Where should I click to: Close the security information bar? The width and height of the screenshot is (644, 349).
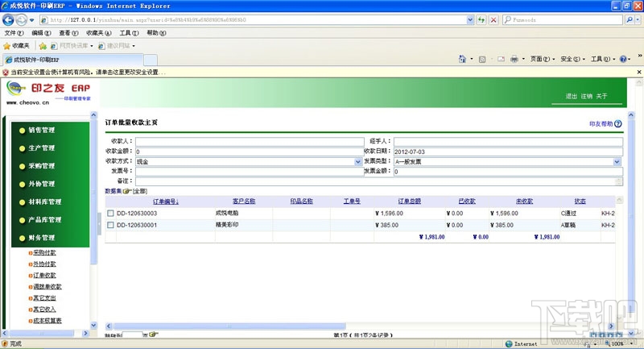[639, 72]
